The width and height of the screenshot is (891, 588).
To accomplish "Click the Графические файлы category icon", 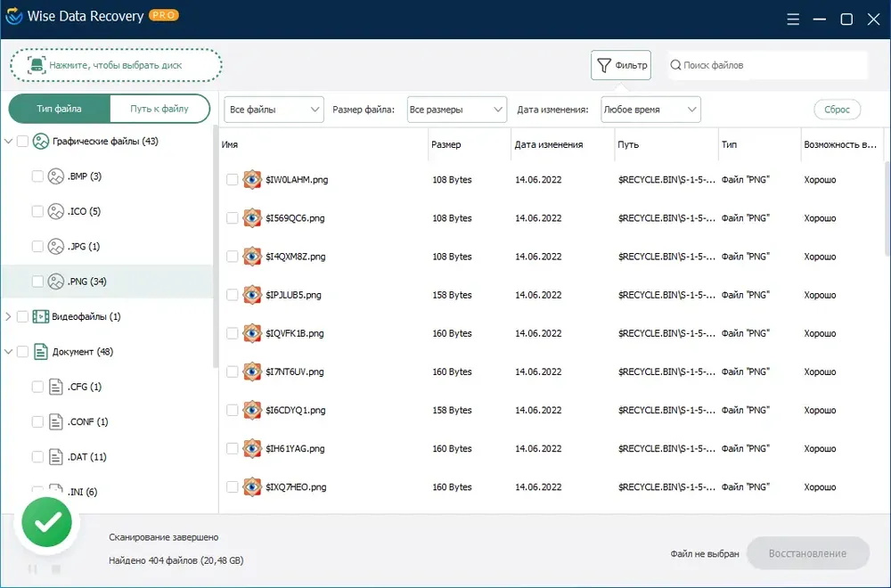I will click(40, 142).
